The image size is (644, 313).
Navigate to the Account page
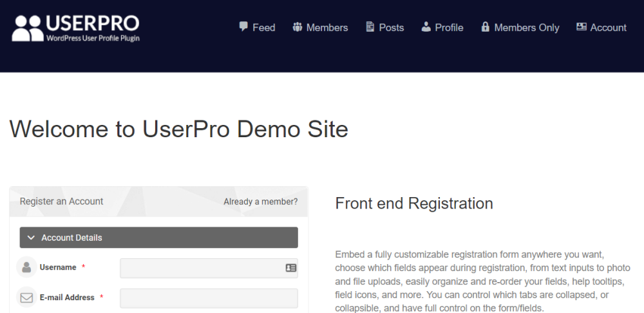pyautogui.click(x=608, y=28)
